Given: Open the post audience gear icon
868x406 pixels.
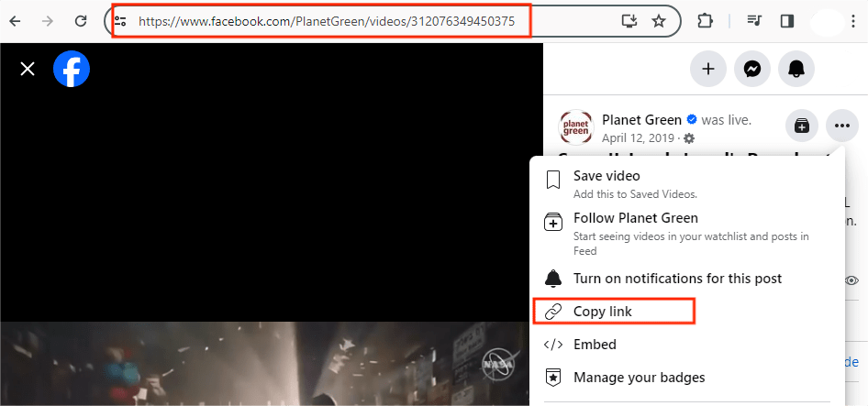Looking at the screenshot, I should (689, 138).
